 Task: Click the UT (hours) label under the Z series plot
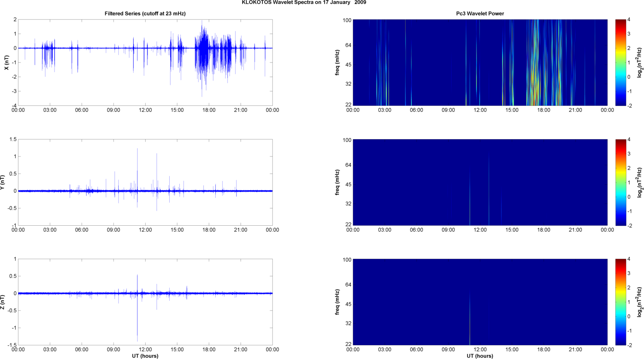tap(145, 356)
